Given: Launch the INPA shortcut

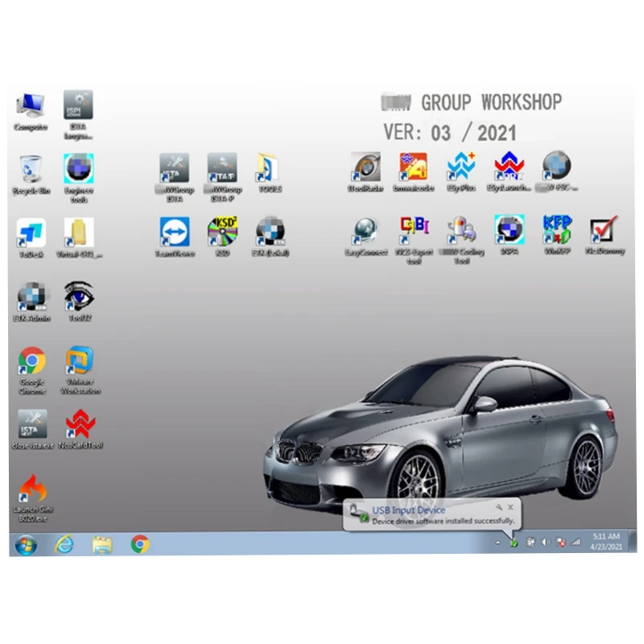Looking at the screenshot, I should tap(510, 234).
